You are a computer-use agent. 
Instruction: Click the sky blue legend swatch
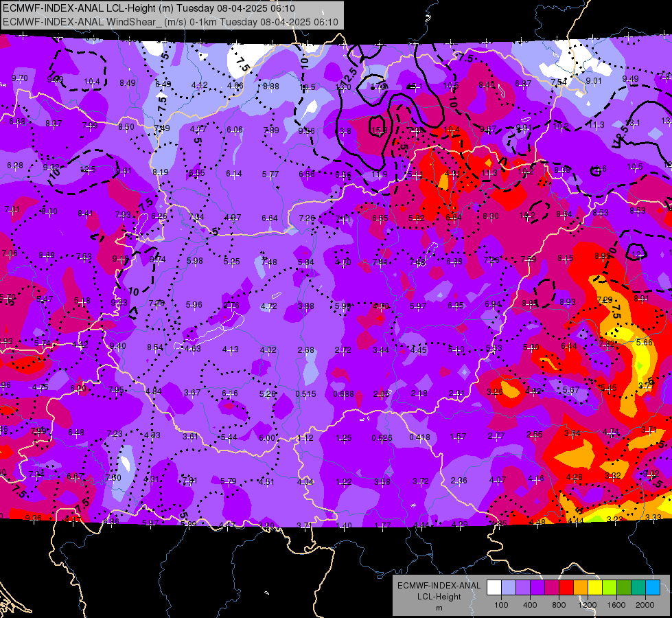[x=653, y=588]
